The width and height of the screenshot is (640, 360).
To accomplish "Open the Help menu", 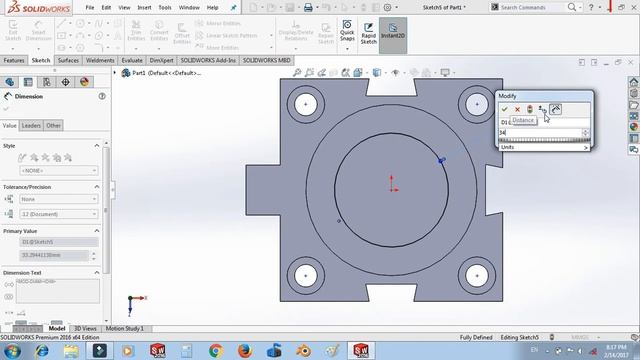I will [212, 7].
